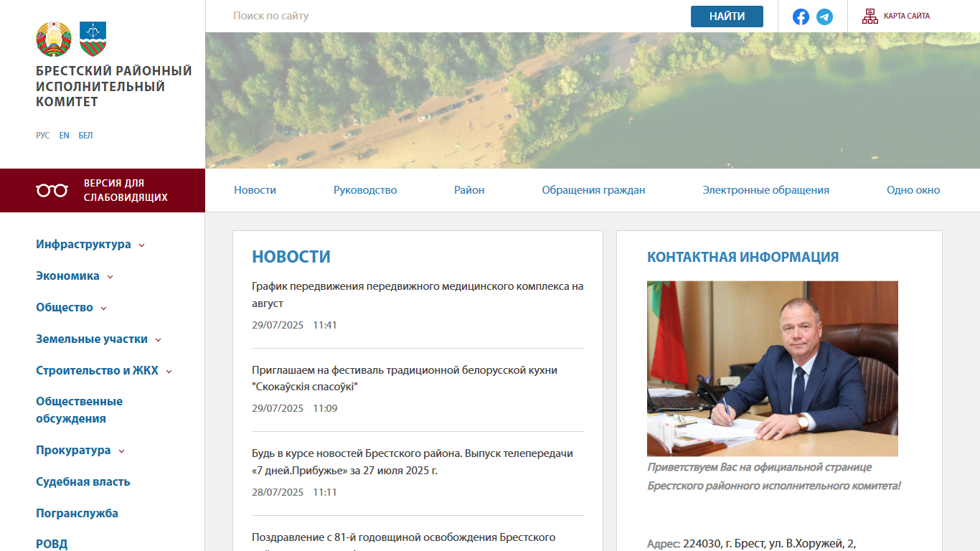Open the Прокуратура sidebar section
Screen dimensions: 980x551
pyautogui.click(x=73, y=451)
